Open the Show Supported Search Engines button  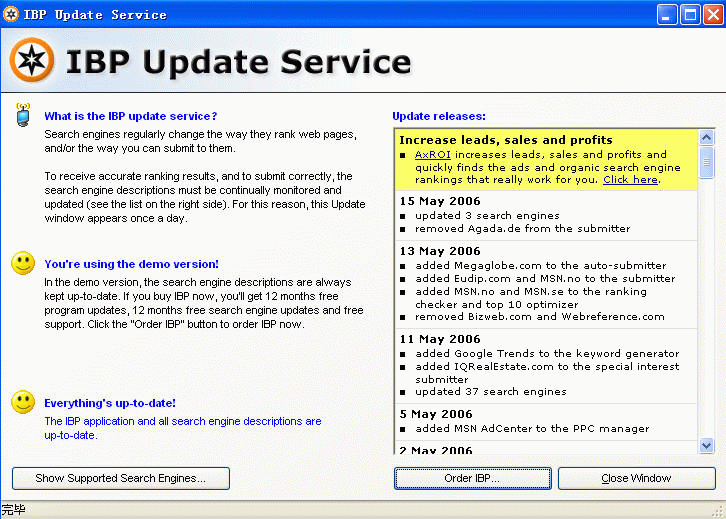121,478
